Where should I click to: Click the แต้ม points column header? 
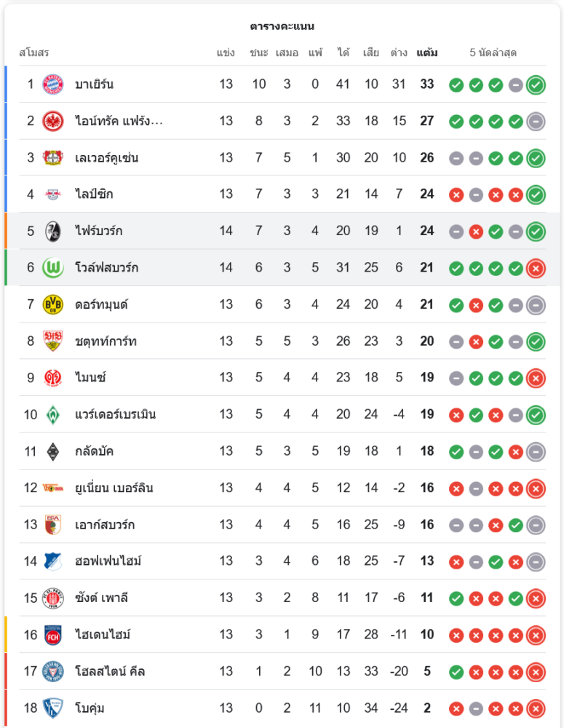(427, 53)
